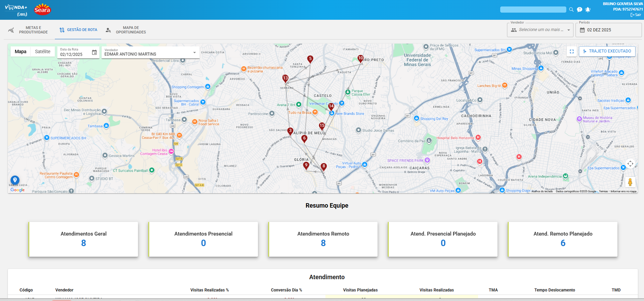Click the map camera controls icon

tap(630, 164)
